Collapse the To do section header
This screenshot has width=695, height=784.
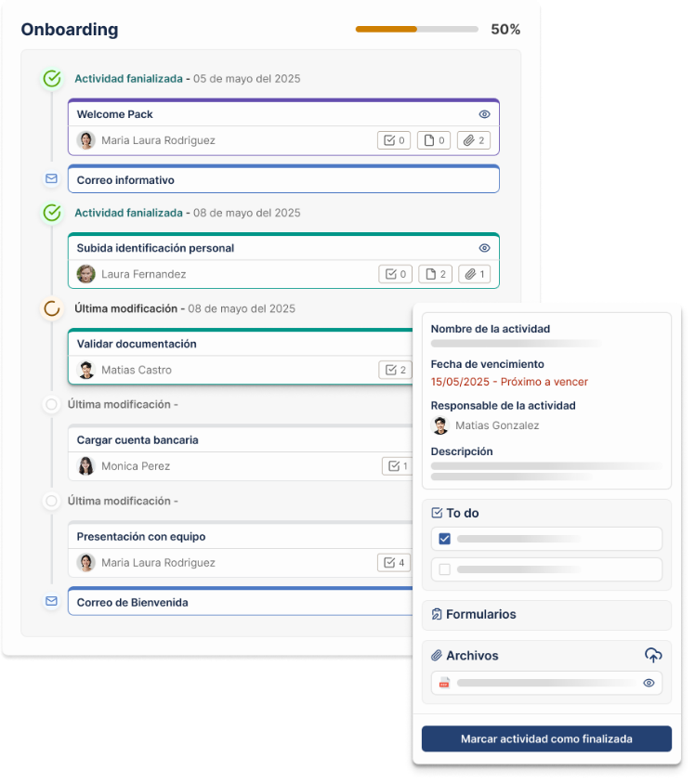point(462,513)
